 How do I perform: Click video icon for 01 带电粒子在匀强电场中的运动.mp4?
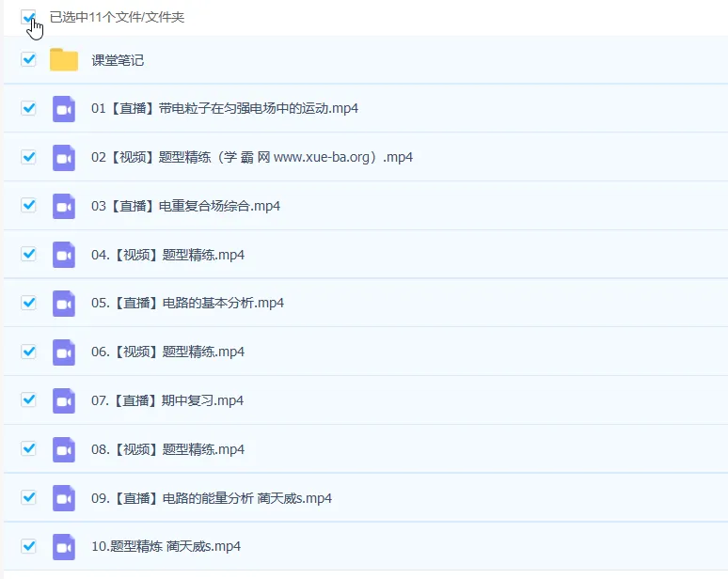(x=64, y=108)
